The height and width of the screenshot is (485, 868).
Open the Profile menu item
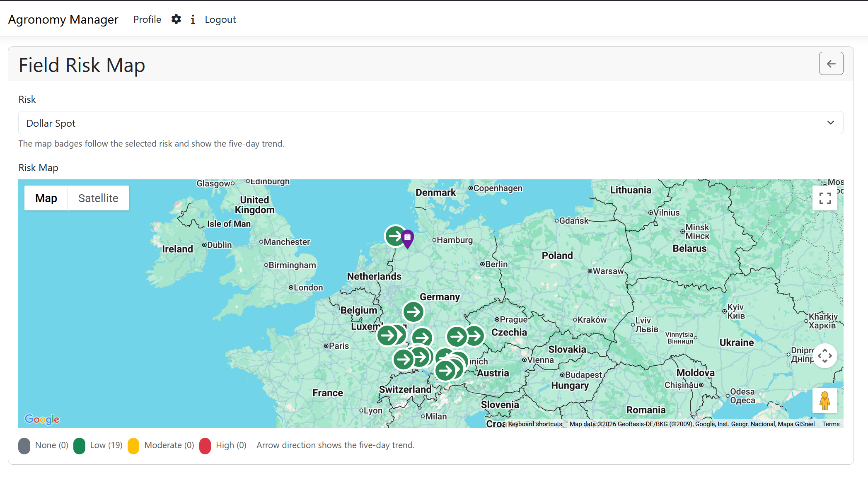click(147, 19)
